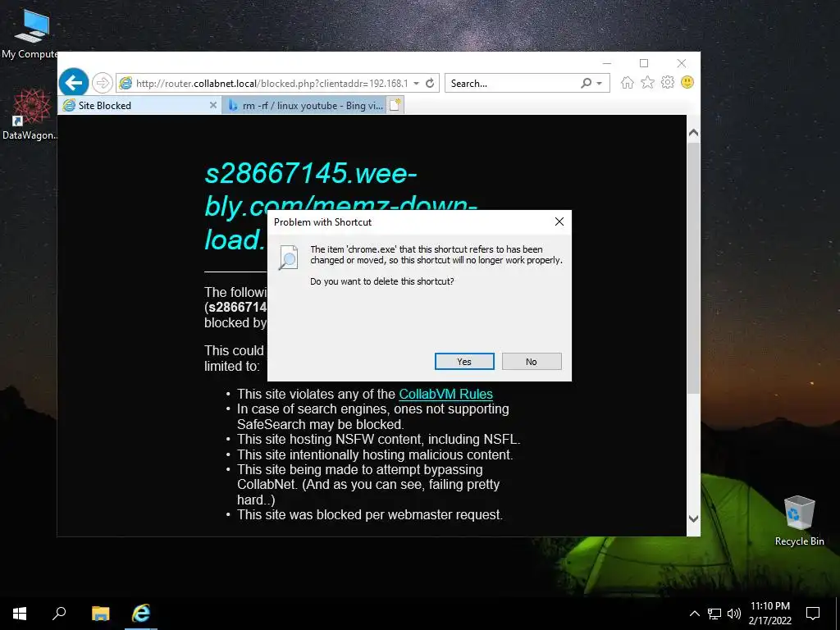Image resolution: width=840 pixels, height=630 pixels.
Task: Open the Action Center notifications icon
Action: (813, 614)
